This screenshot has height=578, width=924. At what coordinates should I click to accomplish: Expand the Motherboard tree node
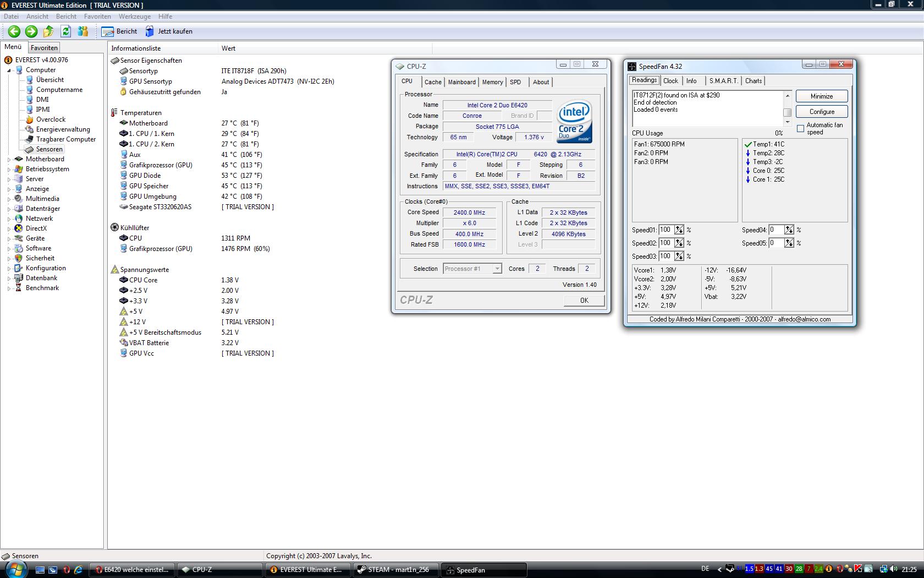click(x=9, y=160)
